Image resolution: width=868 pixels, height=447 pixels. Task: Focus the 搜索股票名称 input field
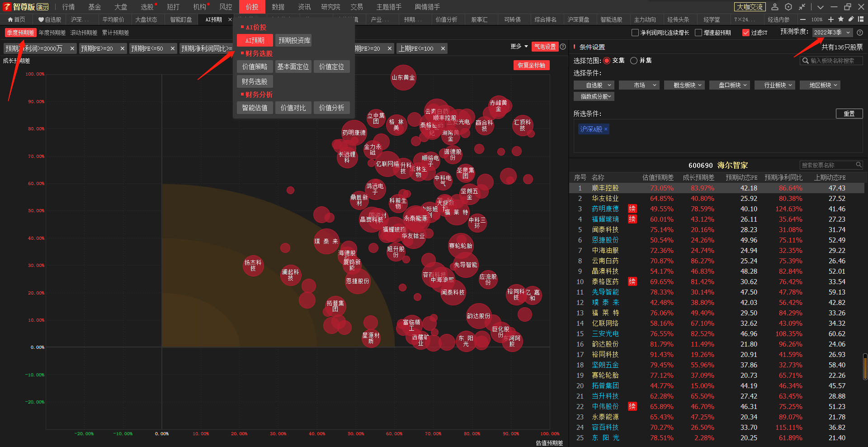click(x=831, y=165)
